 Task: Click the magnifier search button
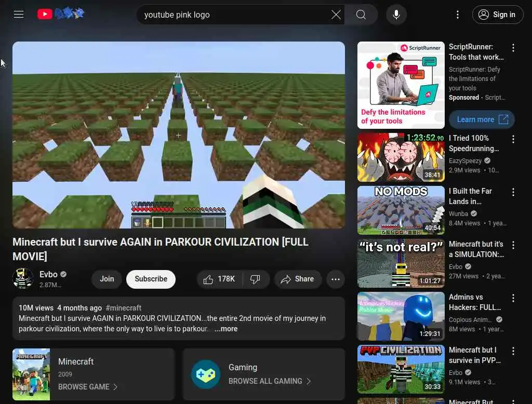click(361, 15)
